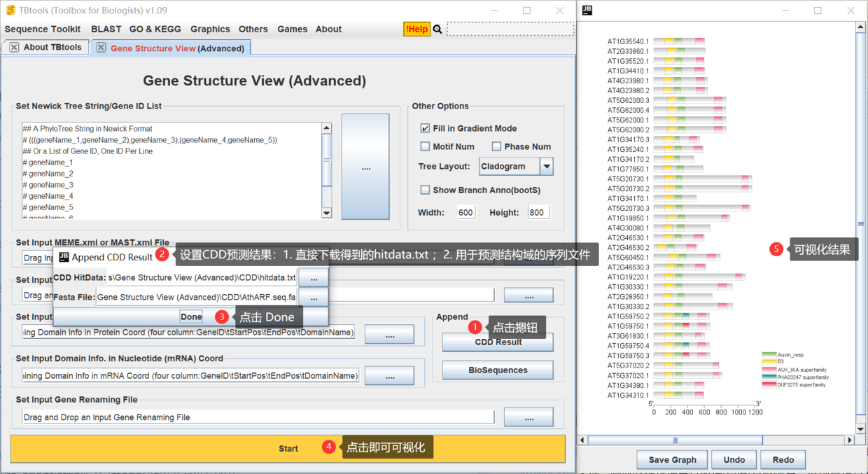Click the BioSequences button

[x=498, y=370]
